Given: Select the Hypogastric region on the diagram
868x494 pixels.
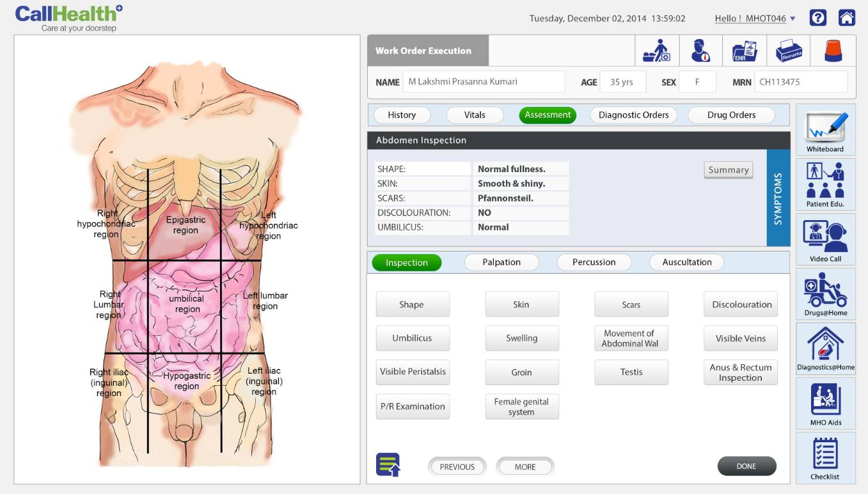Looking at the screenshot, I should tap(186, 381).
